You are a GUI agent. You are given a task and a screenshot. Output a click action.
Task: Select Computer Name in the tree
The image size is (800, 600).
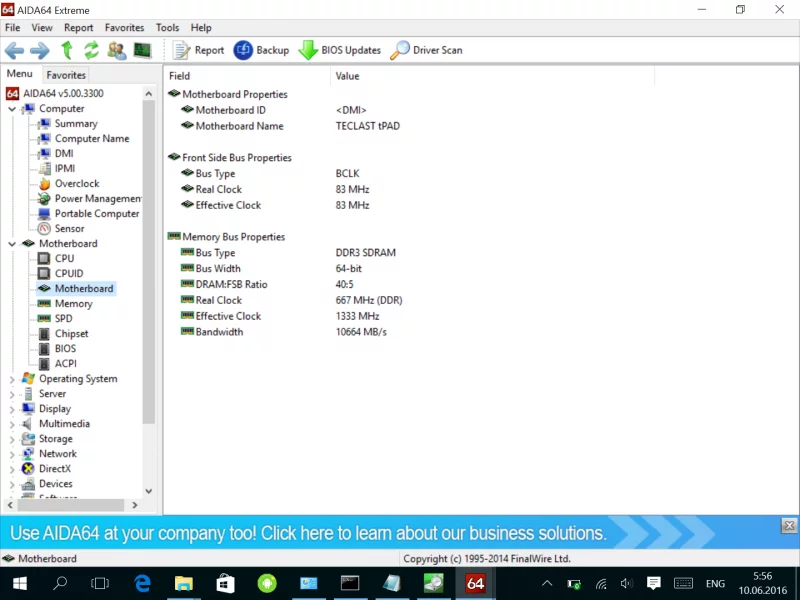(92, 139)
